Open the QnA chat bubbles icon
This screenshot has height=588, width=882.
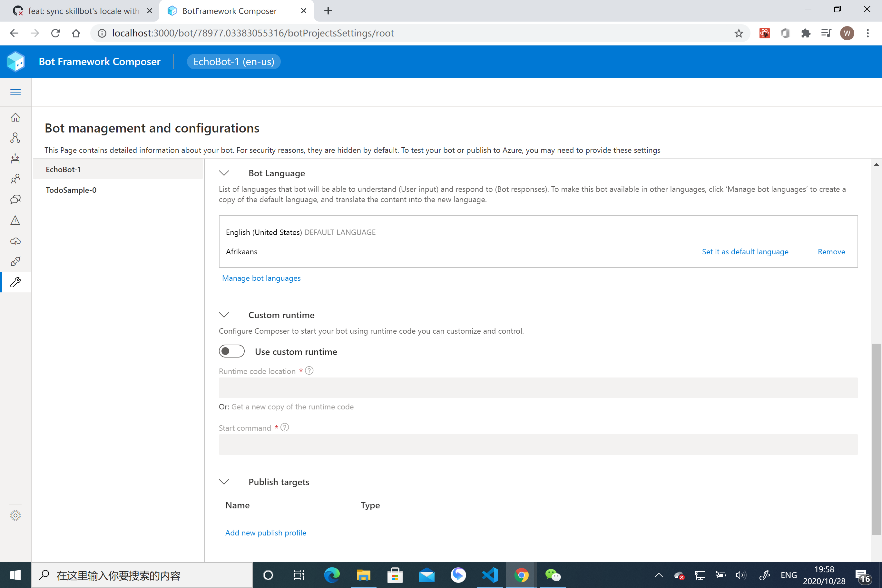[15, 200]
